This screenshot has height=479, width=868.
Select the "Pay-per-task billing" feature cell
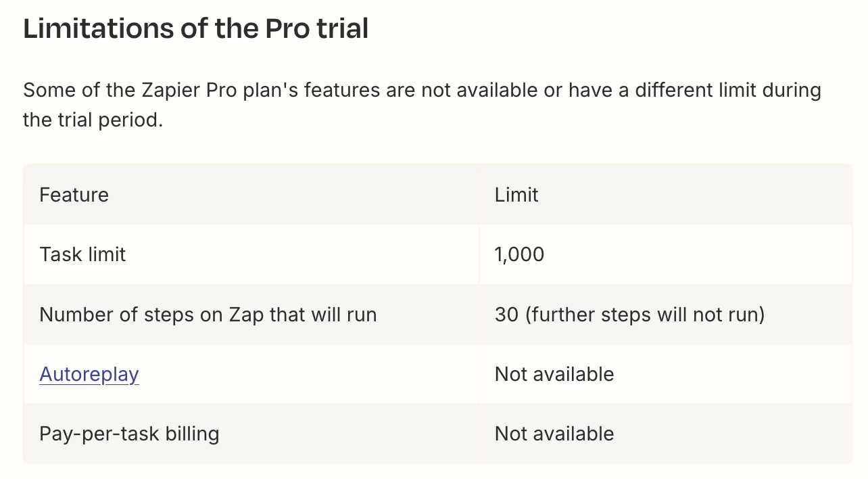[x=129, y=434]
